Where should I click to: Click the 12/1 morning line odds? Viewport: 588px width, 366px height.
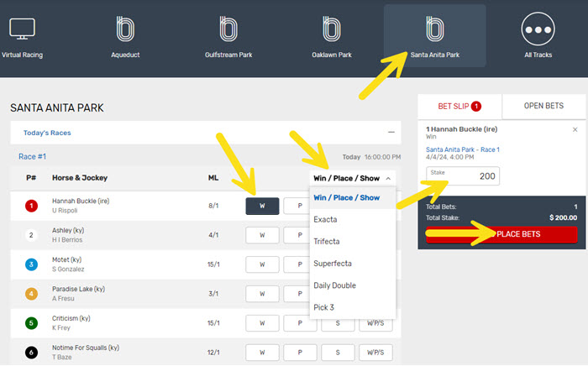(x=213, y=352)
